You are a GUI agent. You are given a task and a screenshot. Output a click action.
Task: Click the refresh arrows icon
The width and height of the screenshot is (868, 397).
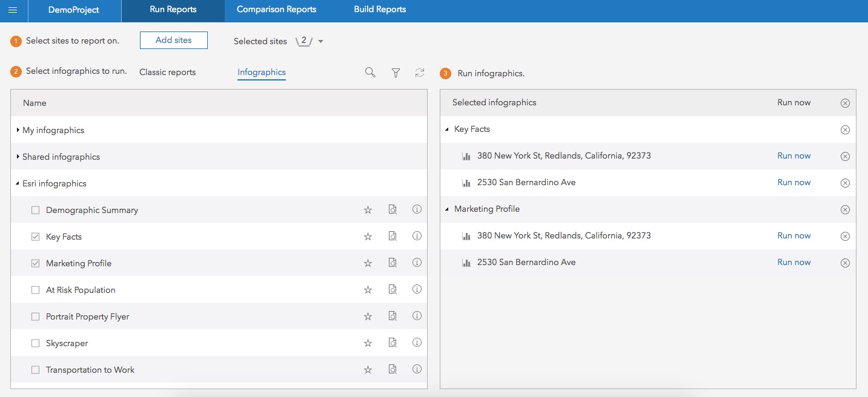tap(420, 73)
